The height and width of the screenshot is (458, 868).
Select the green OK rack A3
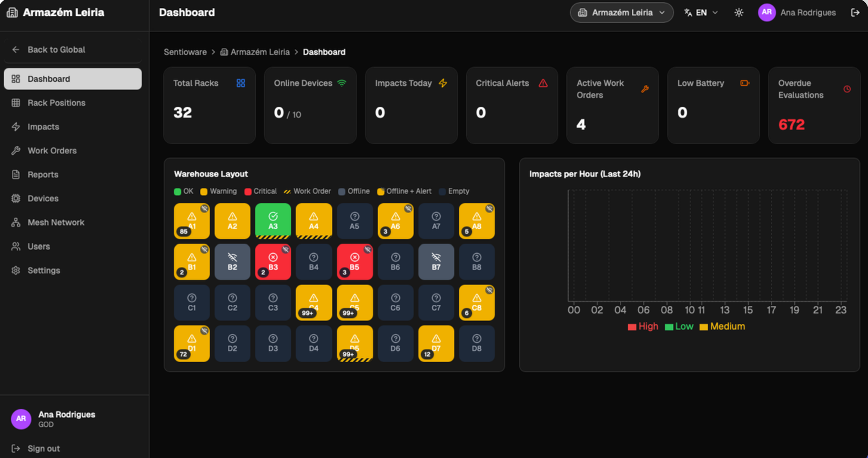[273, 221]
